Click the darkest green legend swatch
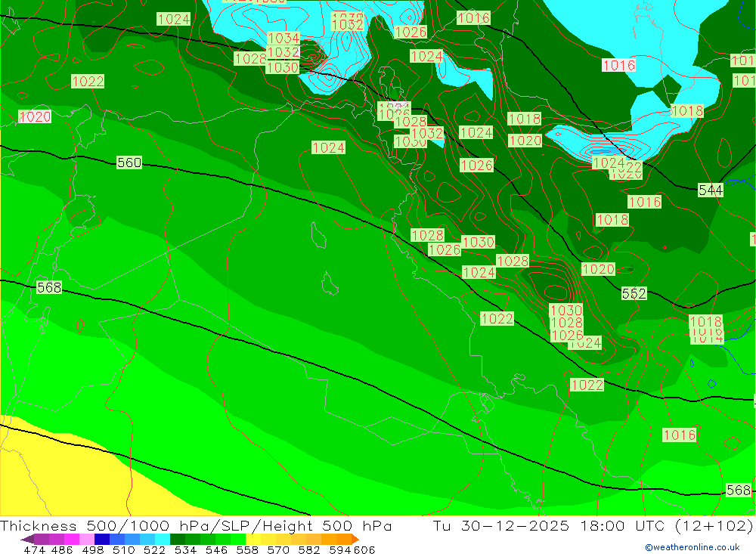 [178, 539]
